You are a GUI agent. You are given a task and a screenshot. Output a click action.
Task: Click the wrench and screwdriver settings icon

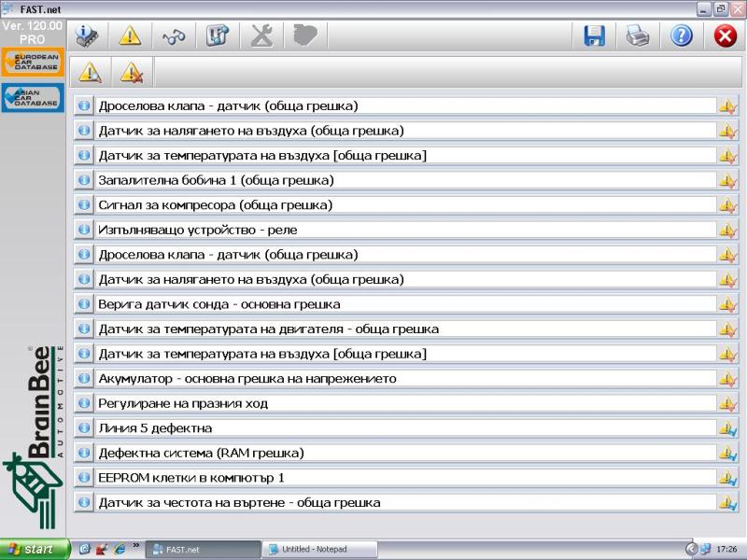pyautogui.click(x=261, y=35)
